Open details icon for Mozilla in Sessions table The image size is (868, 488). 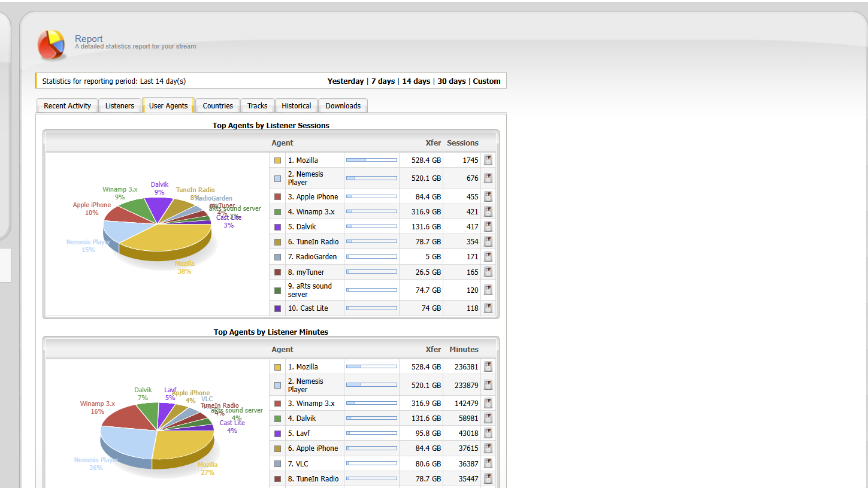coord(488,160)
